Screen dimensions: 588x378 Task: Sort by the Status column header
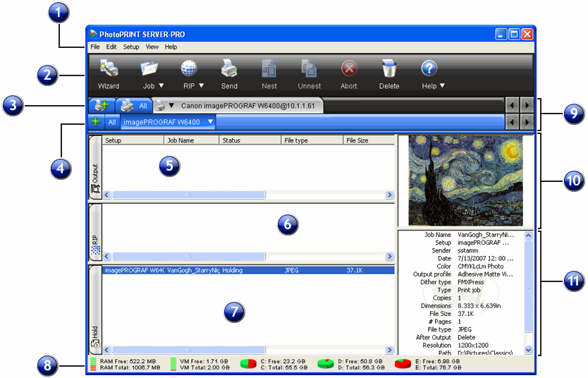[x=250, y=140]
